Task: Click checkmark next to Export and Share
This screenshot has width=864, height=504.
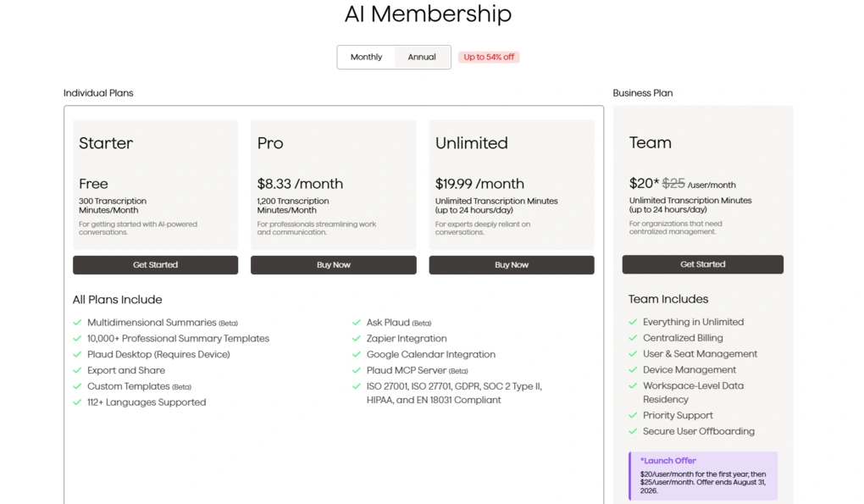Action: coord(77,371)
